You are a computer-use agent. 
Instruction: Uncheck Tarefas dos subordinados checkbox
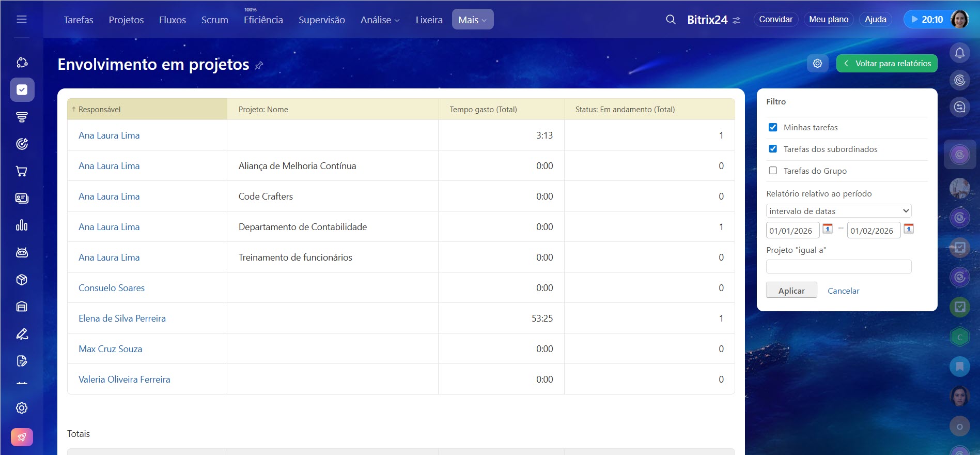coord(773,149)
